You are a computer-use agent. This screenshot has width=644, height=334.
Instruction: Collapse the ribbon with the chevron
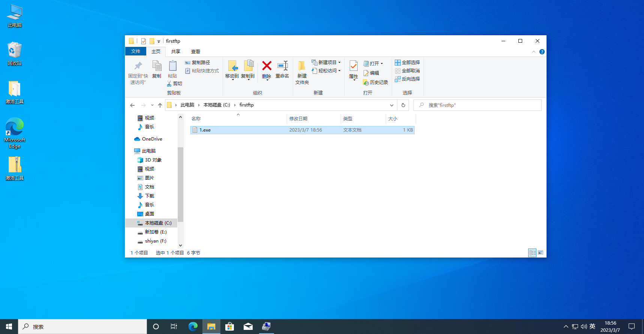tap(534, 52)
